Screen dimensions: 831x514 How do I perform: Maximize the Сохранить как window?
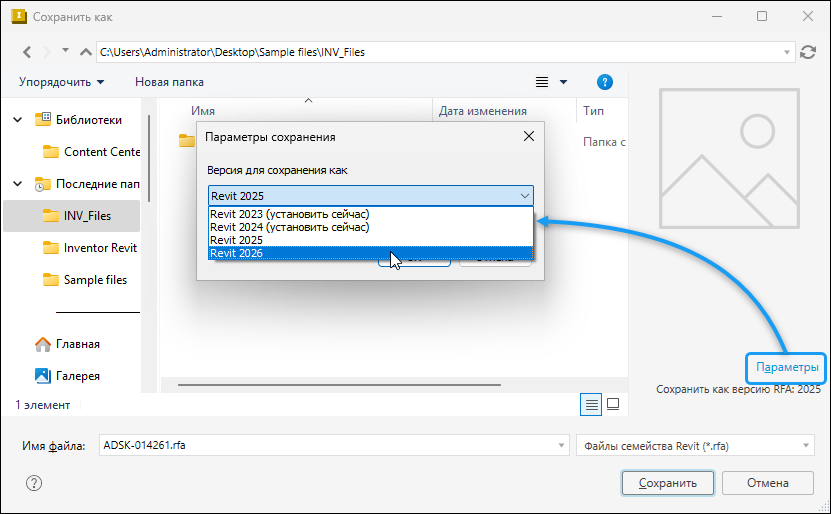click(x=762, y=16)
